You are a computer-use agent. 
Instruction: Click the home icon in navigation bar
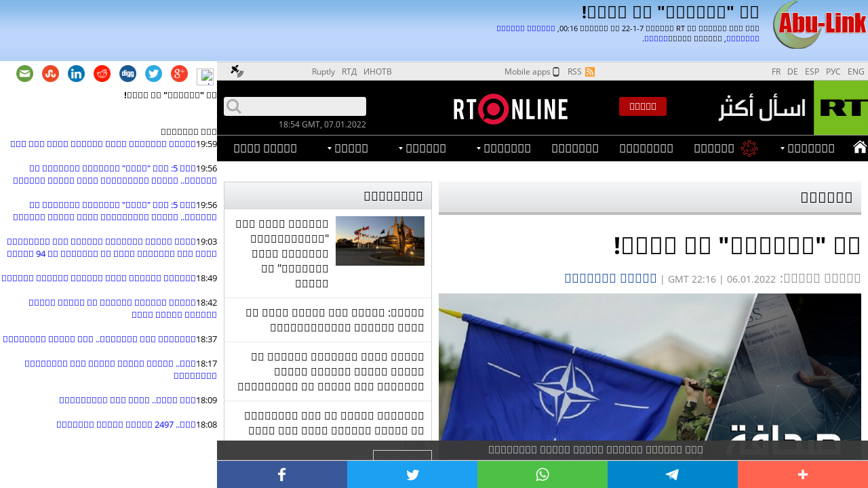pos(860,148)
